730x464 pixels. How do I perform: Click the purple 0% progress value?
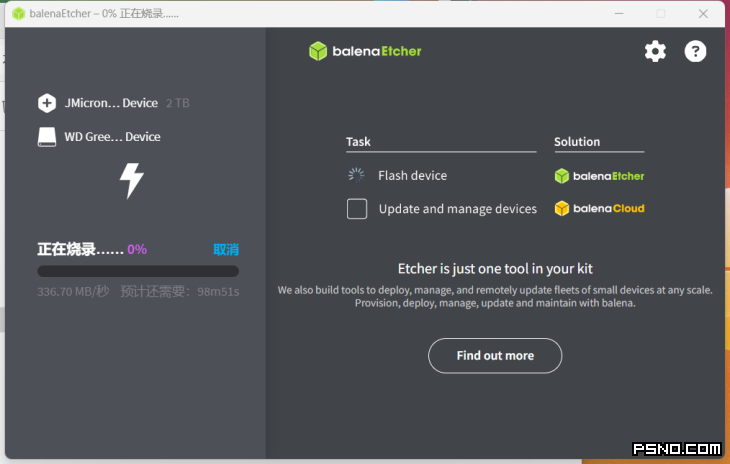click(x=137, y=249)
